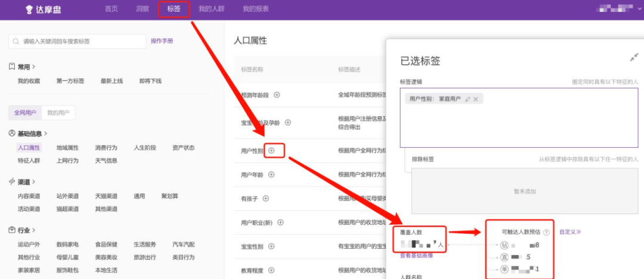
Task: Open 第一方标签
Action: [70, 81]
